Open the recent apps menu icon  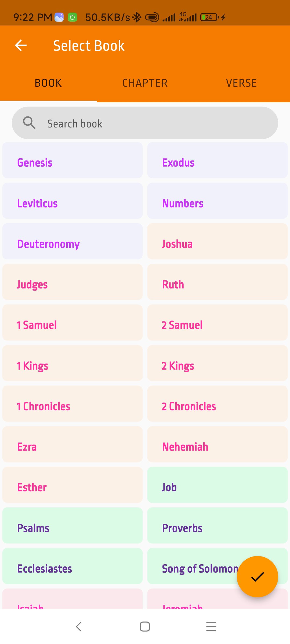pyautogui.click(x=211, y=627)
